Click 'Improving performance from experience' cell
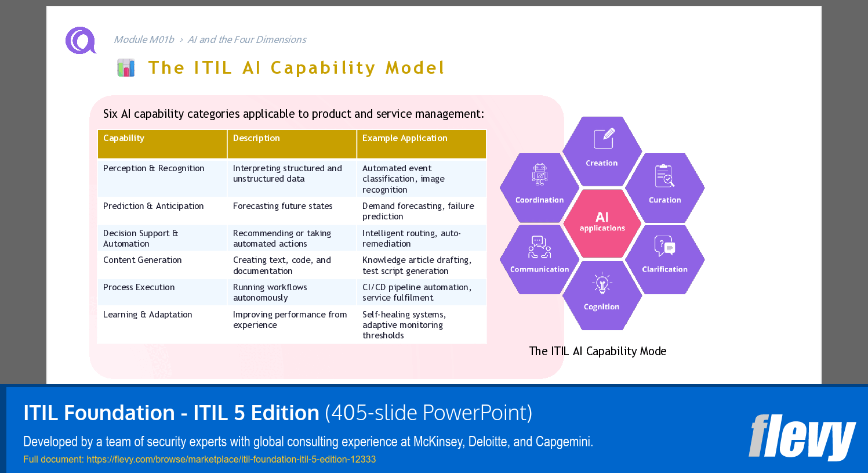The image size is (868, 473). pos(292,325)
